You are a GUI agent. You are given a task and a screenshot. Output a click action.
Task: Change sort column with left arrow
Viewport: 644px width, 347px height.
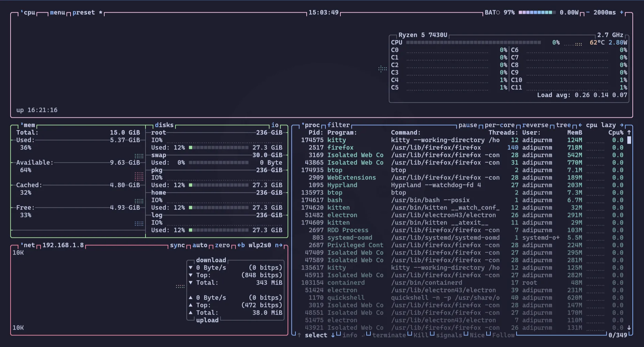click(580, 125)
